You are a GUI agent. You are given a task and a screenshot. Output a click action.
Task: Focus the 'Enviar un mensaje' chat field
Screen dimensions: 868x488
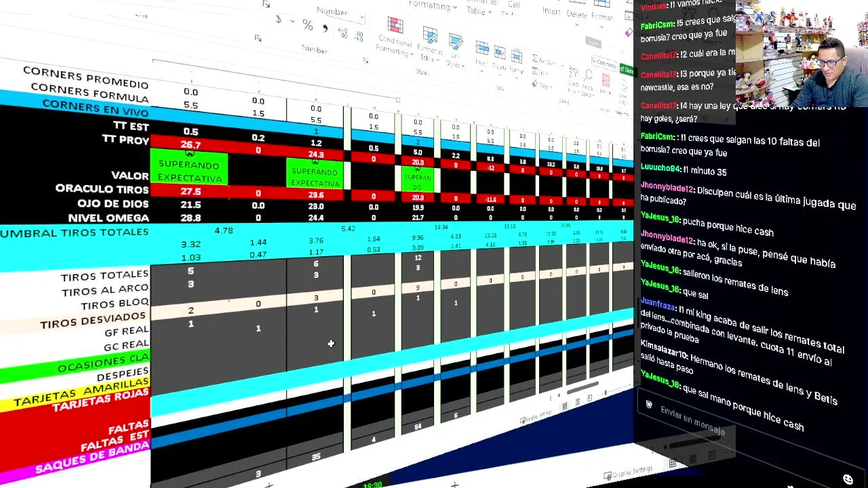692,422
